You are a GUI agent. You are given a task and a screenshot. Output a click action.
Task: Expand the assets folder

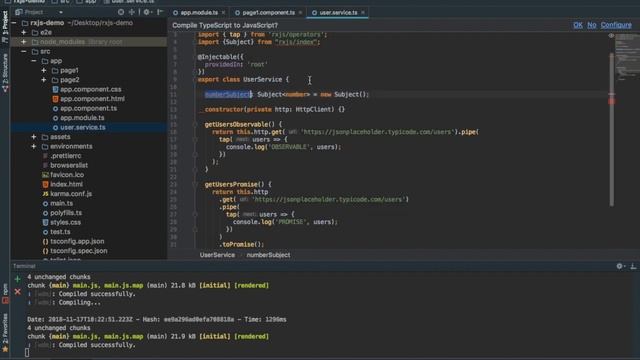(34, 137)
